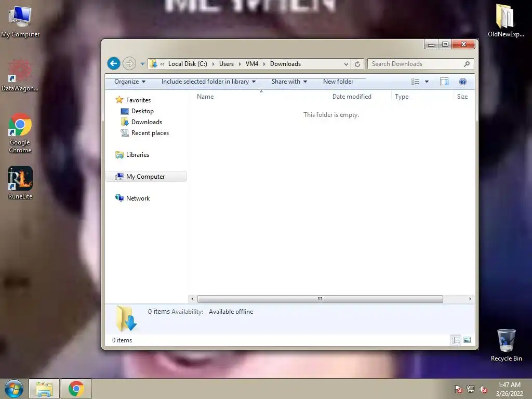Viewport: 532px width, 399px height.
Task: Open Explorer Help icon
Action: 463,82
